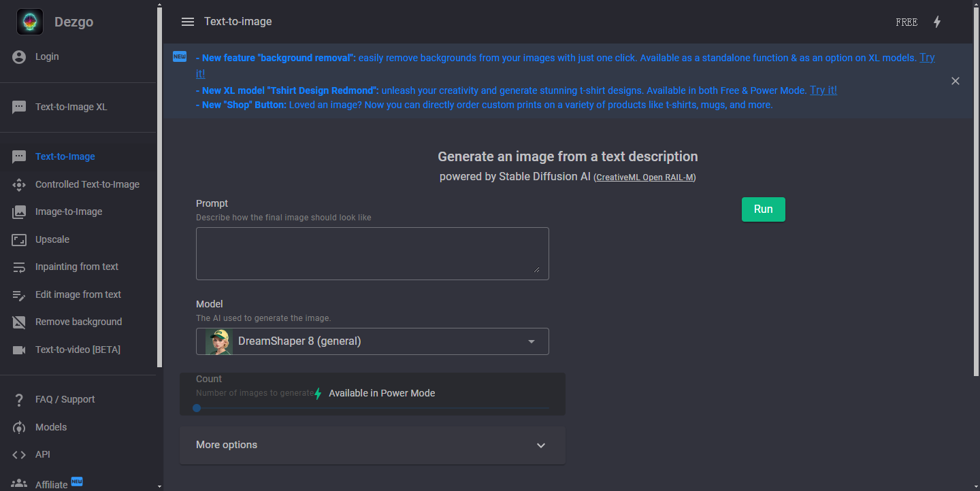Click the FREE label in header

[906, 22]
